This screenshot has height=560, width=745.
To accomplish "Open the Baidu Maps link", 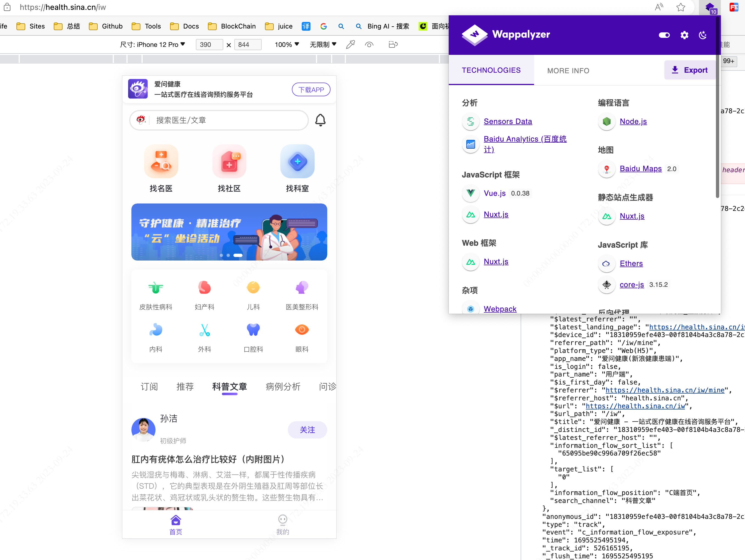I will pyautogui.click(x=640, y=169).
